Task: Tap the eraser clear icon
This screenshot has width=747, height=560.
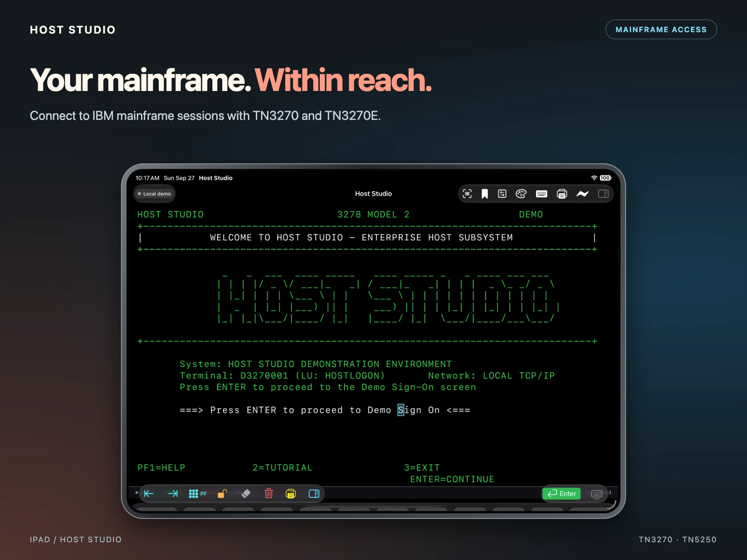Action: point(246,494)
